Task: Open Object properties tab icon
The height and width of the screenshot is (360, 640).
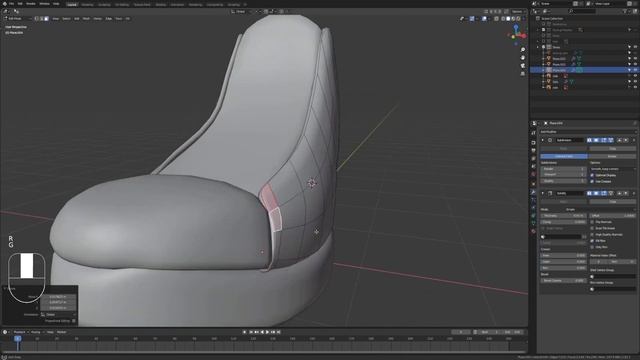Action: [x=533, y=184]
